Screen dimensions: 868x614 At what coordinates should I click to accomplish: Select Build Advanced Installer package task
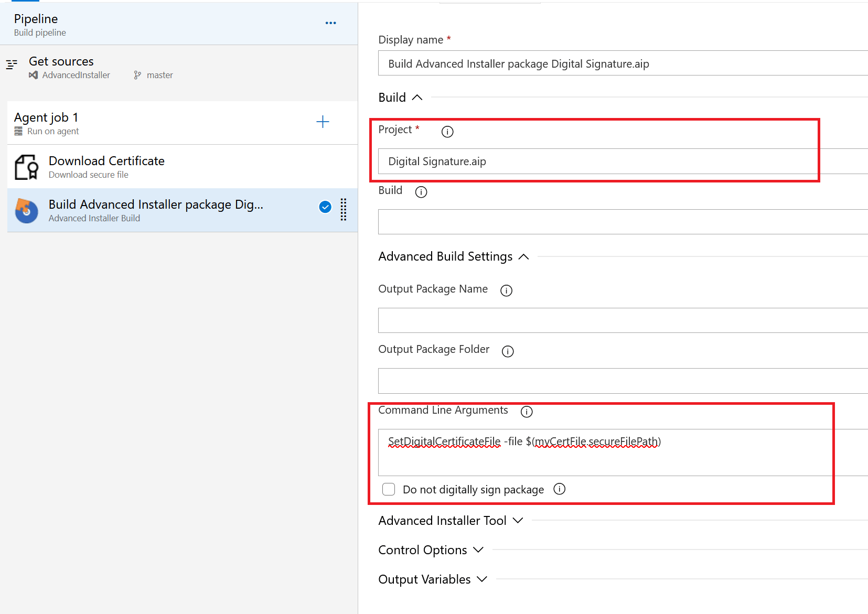coord(183,210)
